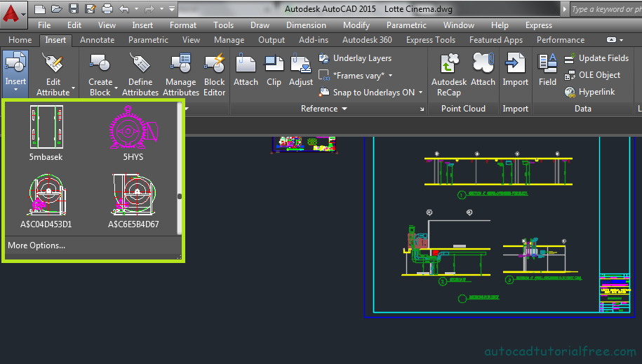Click More Options in block gallery

click(36, 245)
